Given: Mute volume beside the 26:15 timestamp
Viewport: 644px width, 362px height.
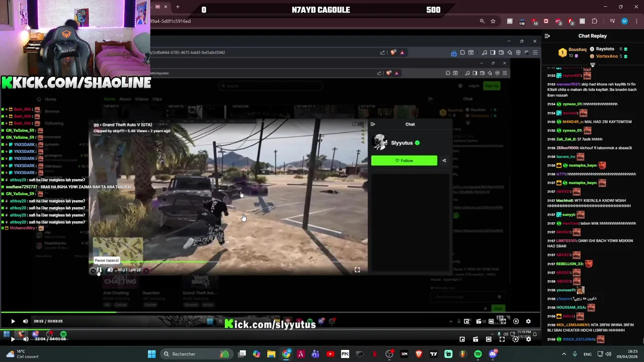Looking at the screenshot, I should coord(25,321).
